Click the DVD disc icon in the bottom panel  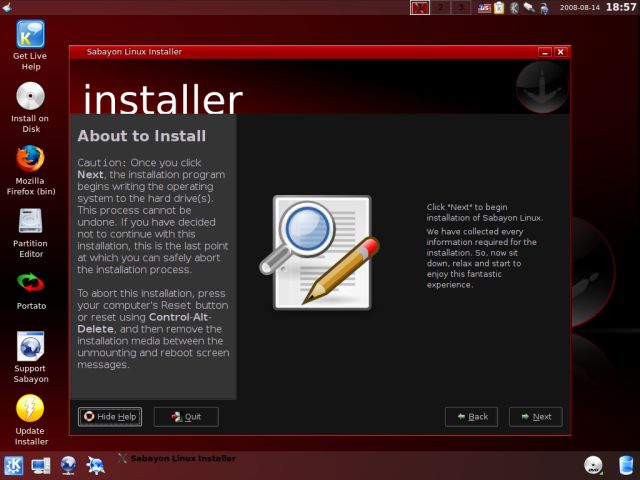[593, 465]
